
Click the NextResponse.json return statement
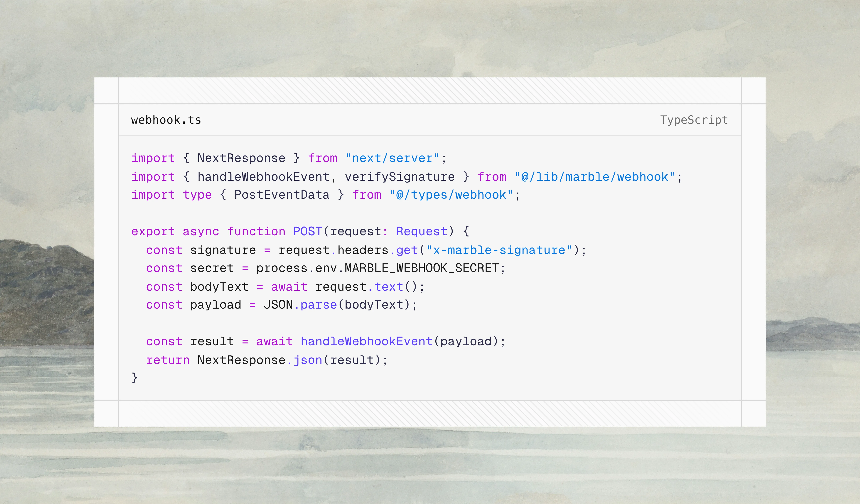(x=259, y=359)
